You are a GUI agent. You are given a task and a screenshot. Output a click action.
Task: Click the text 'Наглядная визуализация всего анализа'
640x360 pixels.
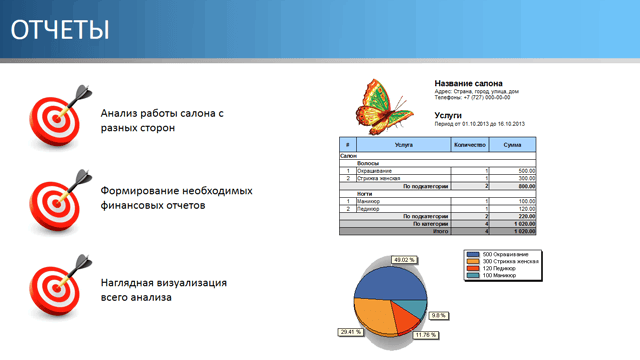point(164,290)
